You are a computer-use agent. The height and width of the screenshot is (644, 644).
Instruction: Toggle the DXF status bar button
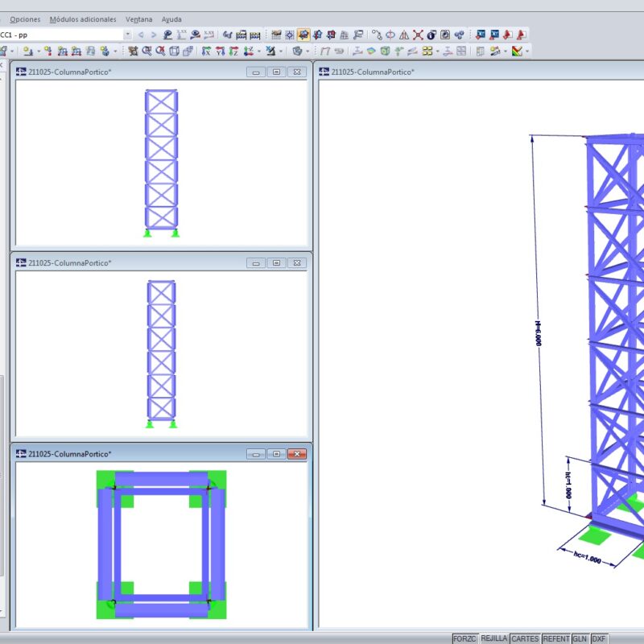click(599, 638)
